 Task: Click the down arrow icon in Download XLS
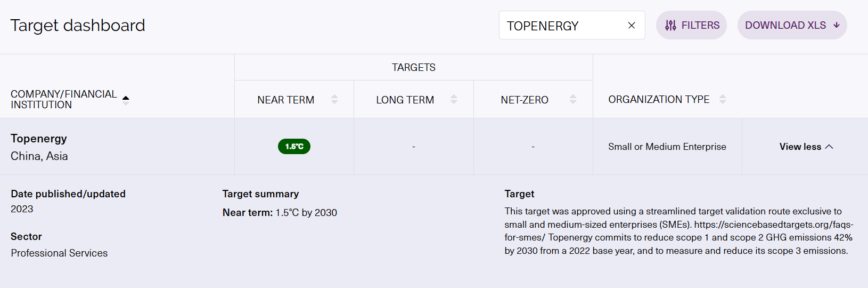[837, 25]
